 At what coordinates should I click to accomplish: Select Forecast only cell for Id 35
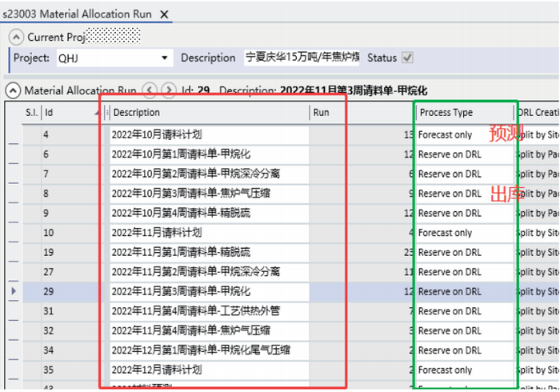point(462,370)
